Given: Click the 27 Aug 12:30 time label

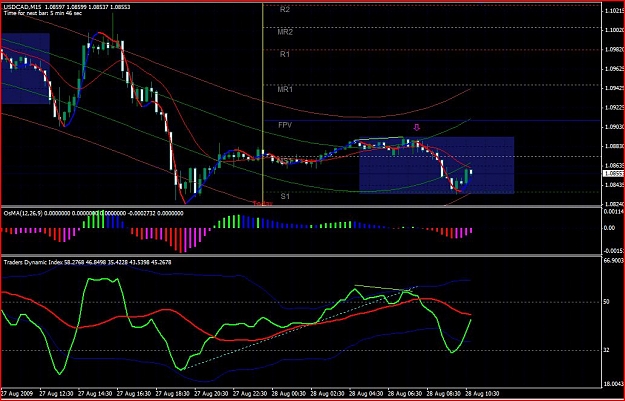Looking at the screenshot, I should point(56,394).
